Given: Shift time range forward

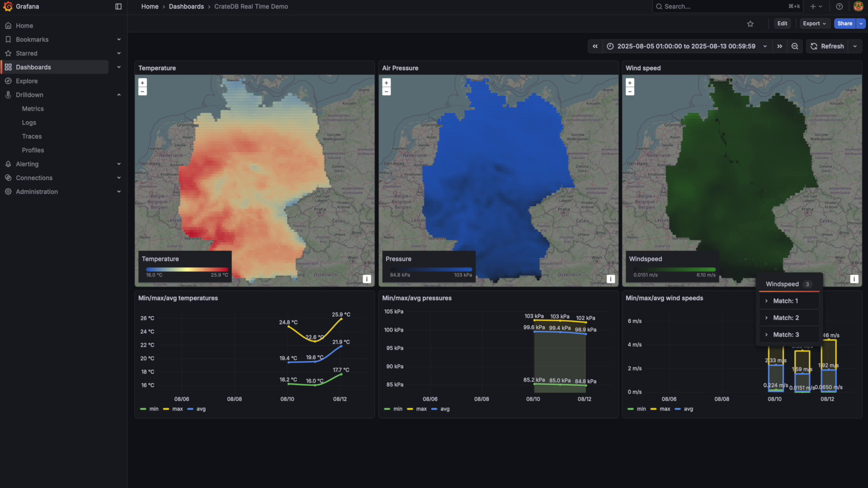Looking at the screenshot, I should (x=780, y=46).
